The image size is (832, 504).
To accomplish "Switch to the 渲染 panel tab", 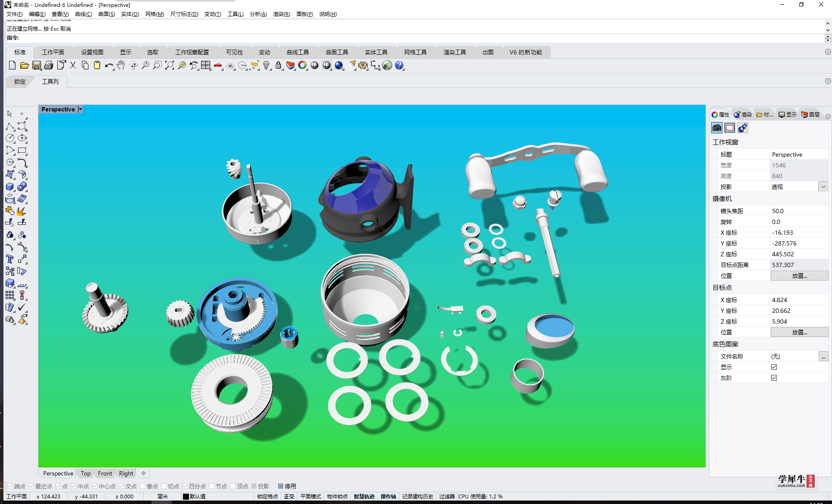I will tap(743, 114).
